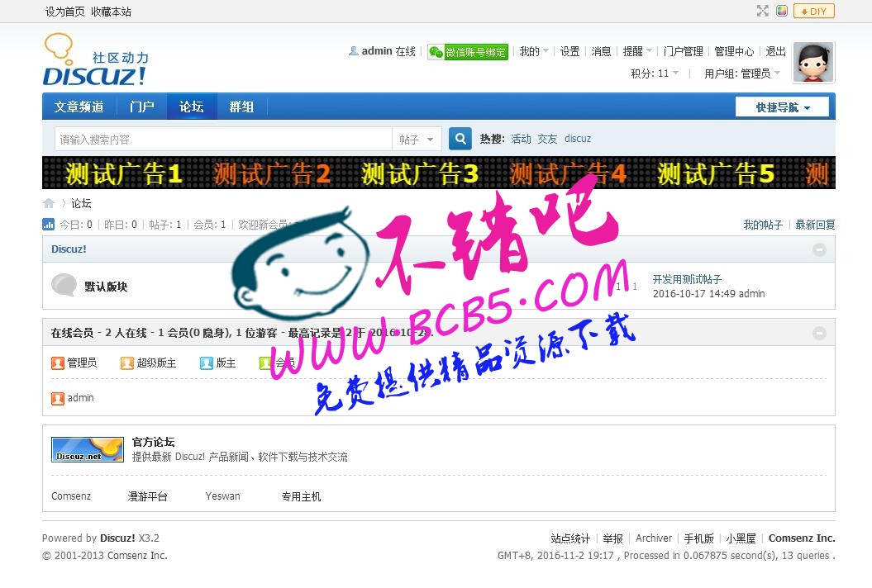872x588 pixels.
Task: Click the 测试广告1 banner ad
Action: [123, 173]
